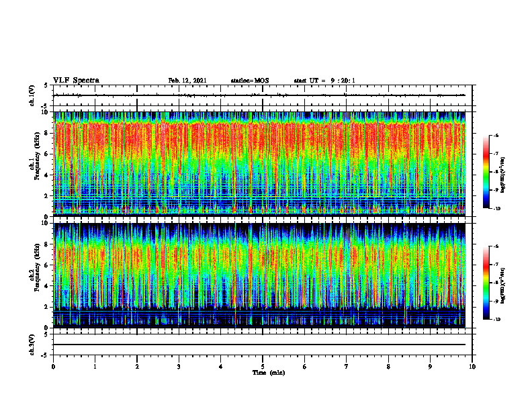This screenshot has width=532, height=411.
Task: Click the ch.2 'Frequency (kHz)' axis label
Action: pos(37,267)
